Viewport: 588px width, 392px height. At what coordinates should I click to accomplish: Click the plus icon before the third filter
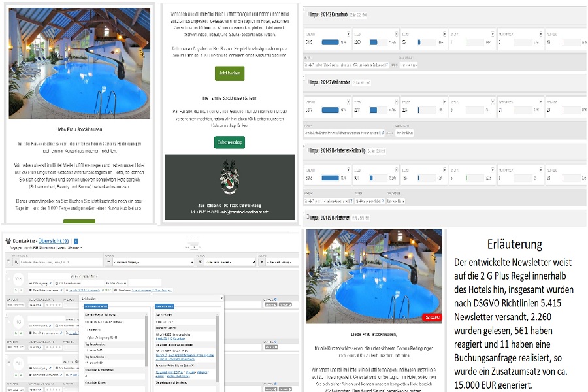(262, 262)
